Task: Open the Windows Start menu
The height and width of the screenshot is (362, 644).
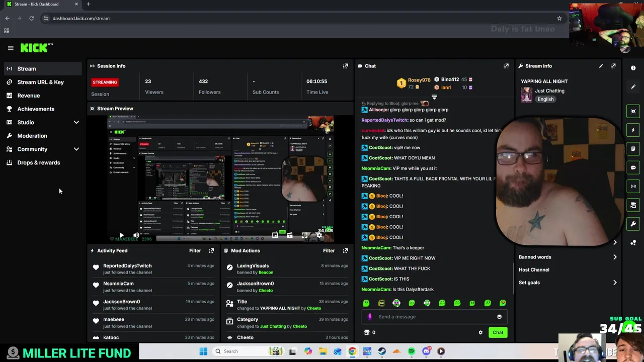Action: click(203, 351)
